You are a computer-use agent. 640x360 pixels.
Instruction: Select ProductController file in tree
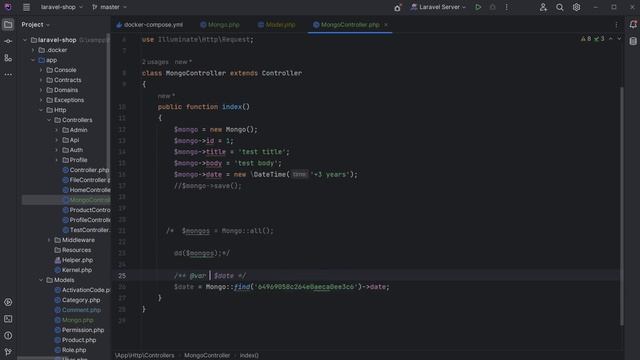(86, 210)
